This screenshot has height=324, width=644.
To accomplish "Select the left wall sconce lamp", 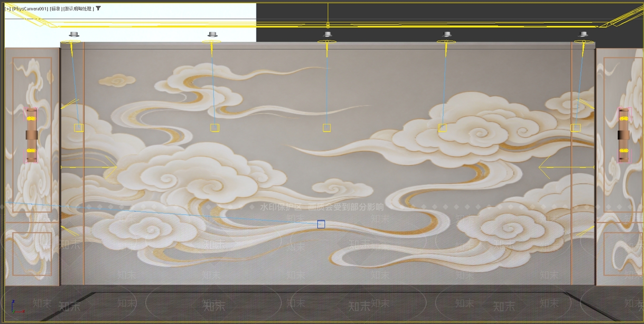I will (31, 135).
